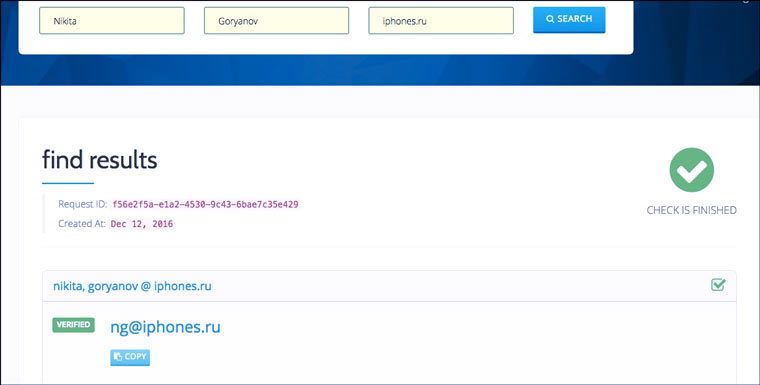The image size is (760, 385).
Task: Click the last name field containing Goryanov
Action: [276, 21]
